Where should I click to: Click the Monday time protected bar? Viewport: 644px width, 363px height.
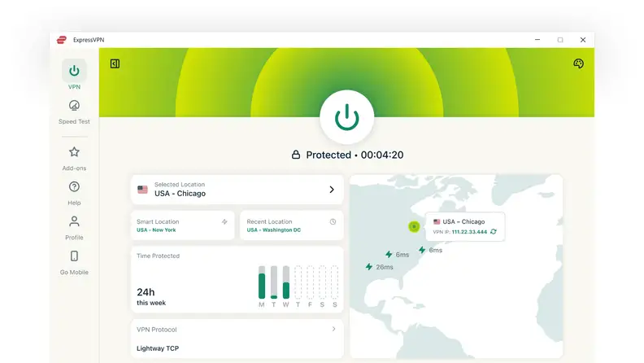tap(262, 282)
